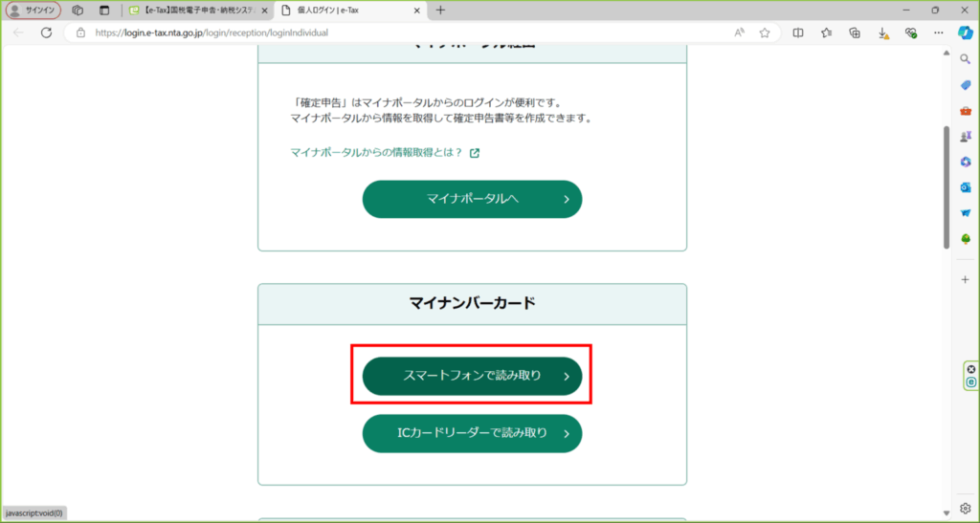980x523 pixels.
Task: Open browser essentials heart icon
Action: tap(911, 33)
